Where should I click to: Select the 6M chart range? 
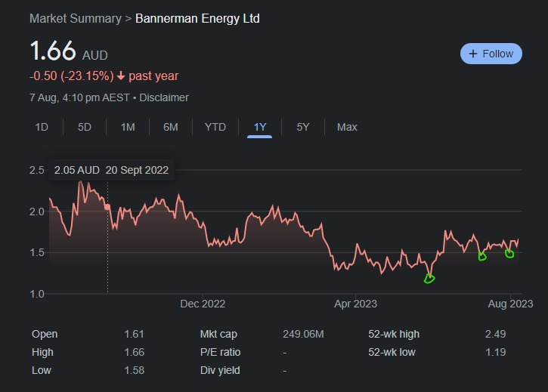(x=171, y=127)
